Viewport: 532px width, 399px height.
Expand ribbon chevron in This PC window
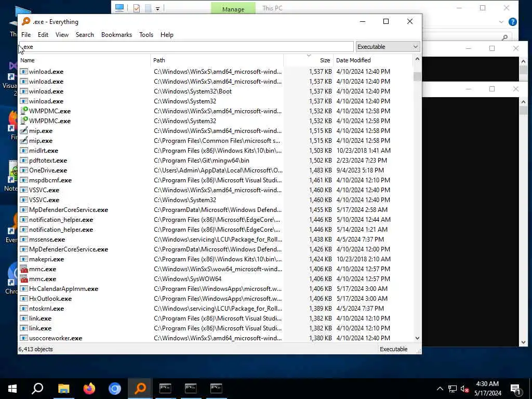pos(501,22)
